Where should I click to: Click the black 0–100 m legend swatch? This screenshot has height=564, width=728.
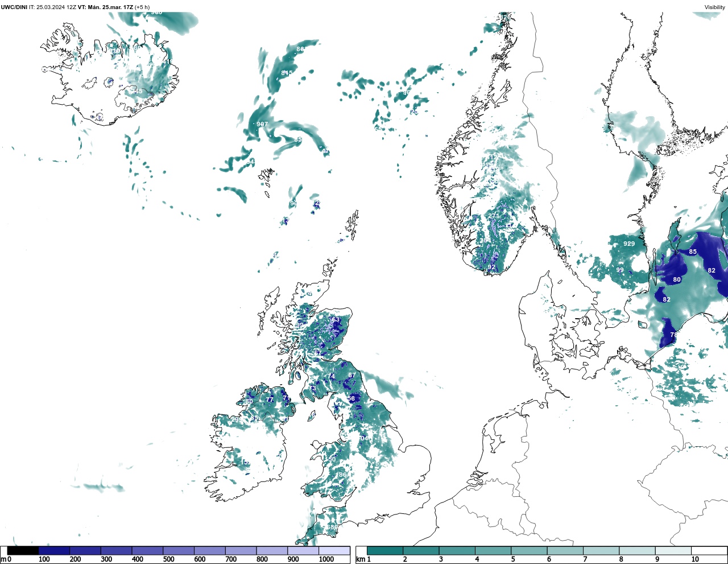23,550
